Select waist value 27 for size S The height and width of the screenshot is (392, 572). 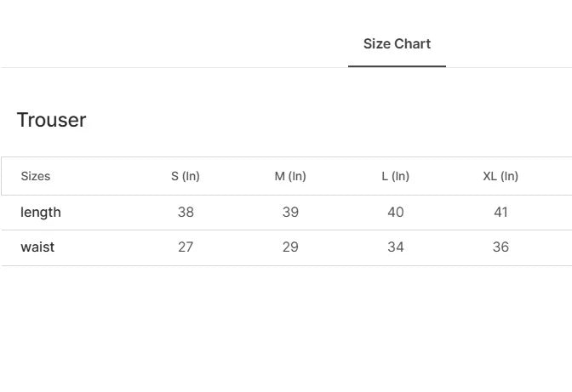point(186,247)
